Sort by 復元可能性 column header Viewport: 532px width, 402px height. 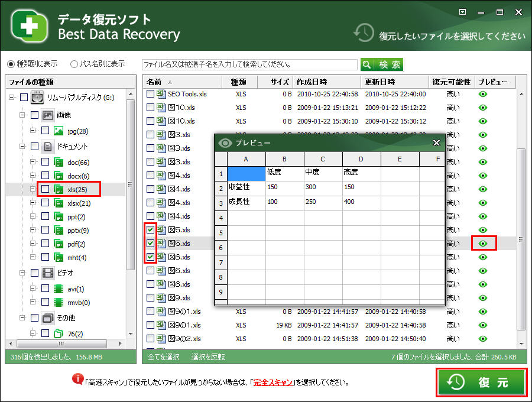tap(452, 82)
